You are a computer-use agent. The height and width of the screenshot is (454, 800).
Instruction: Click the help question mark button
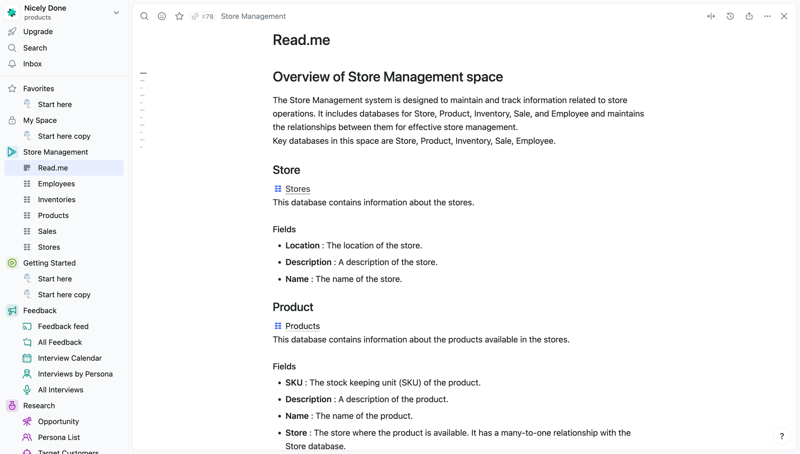click(781, 436)
